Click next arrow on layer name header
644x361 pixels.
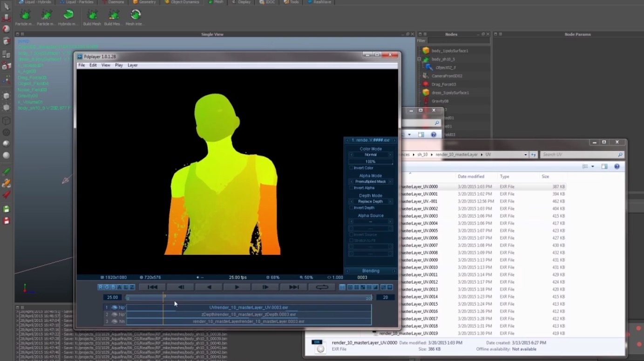click(394, 140)
